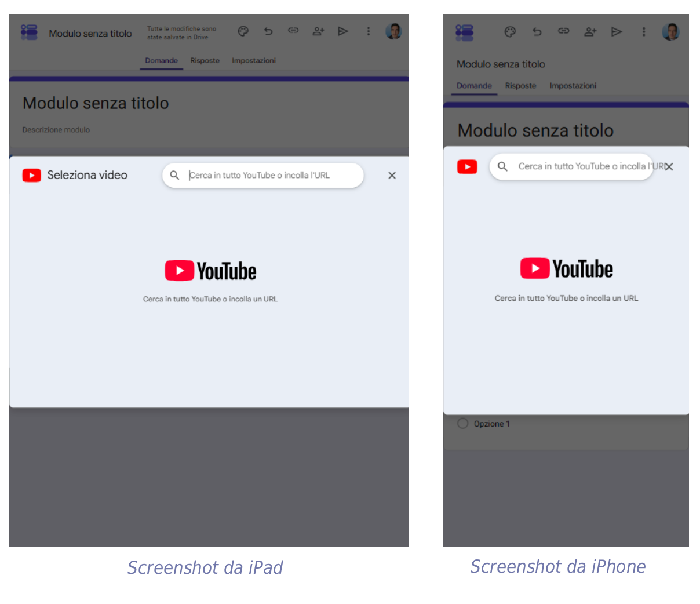The image size is (700, 604).
Task: Click 'Screenshot da iPad' caption
Action: click(x=205, y=567)
